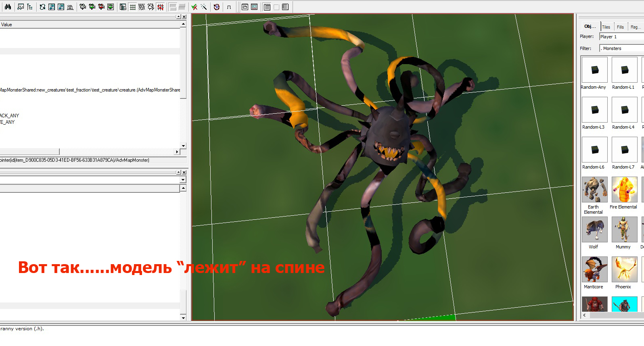
Task: Click the red camera view icon
Action: [x=101, y=7]
